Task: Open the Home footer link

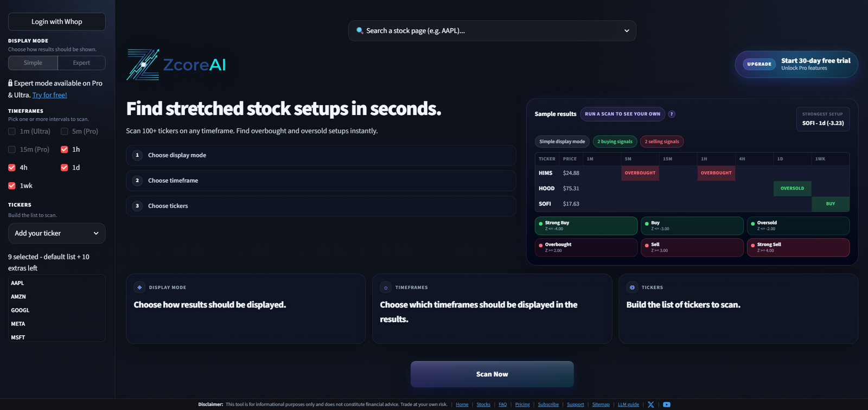Action: click(462, 405)
